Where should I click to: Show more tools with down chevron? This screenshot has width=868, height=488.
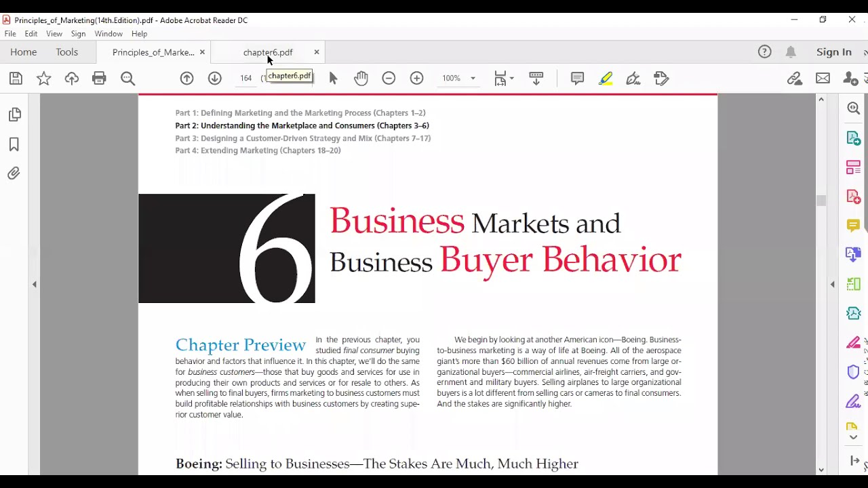(854, 437)
